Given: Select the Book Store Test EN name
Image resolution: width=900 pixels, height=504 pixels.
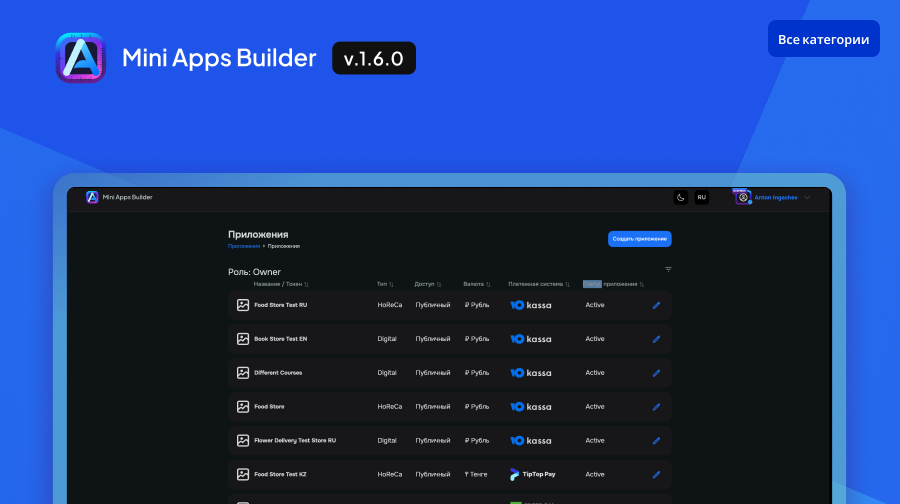Looking at the screenshot, I should pyautogui.click(x=281, y=339).
